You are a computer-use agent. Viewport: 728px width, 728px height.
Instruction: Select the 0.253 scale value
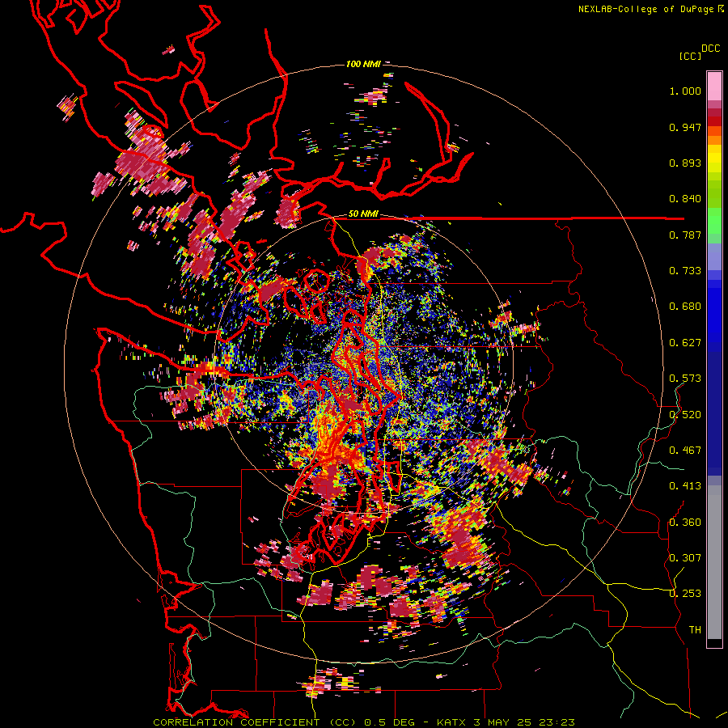(x=685, y=594)
